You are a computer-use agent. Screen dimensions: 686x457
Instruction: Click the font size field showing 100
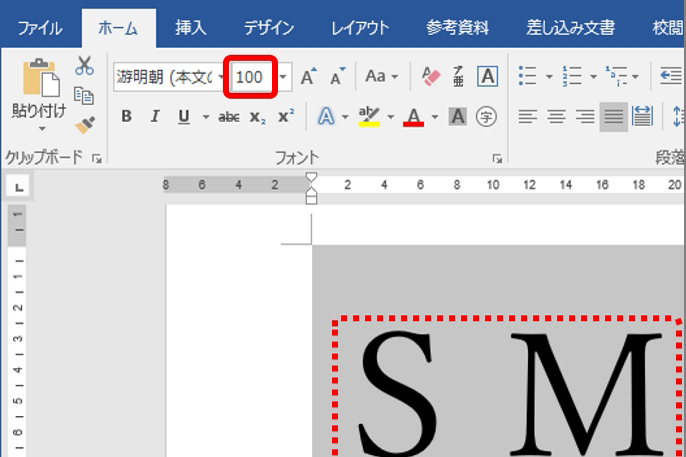coord(251,77)
